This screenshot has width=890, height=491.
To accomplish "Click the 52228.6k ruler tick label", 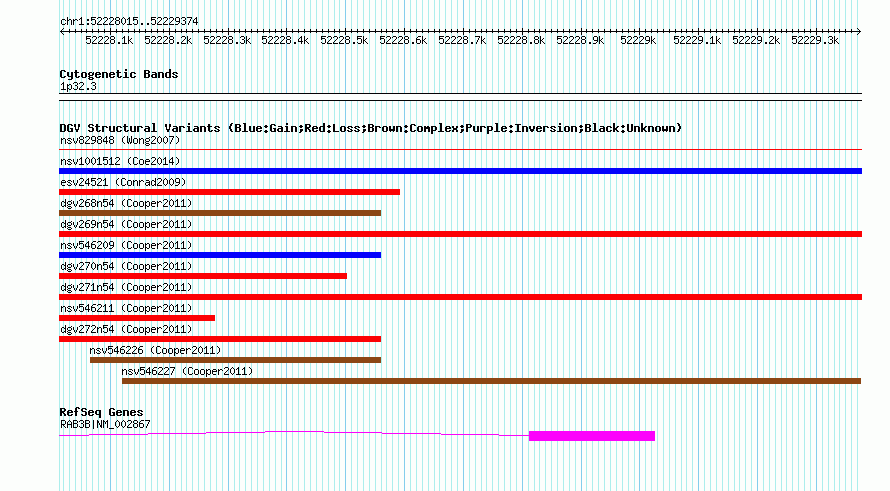I will (403, 41).
